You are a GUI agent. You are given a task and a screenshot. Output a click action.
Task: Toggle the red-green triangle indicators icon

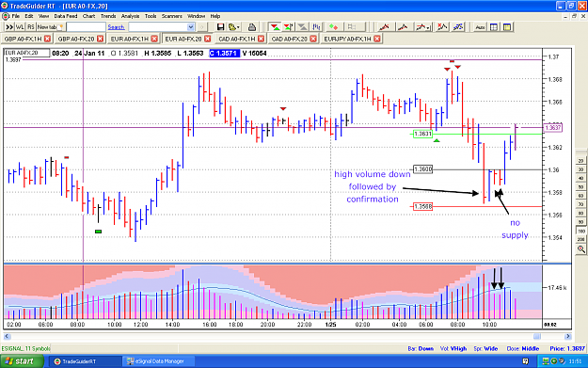click(275, 27)
